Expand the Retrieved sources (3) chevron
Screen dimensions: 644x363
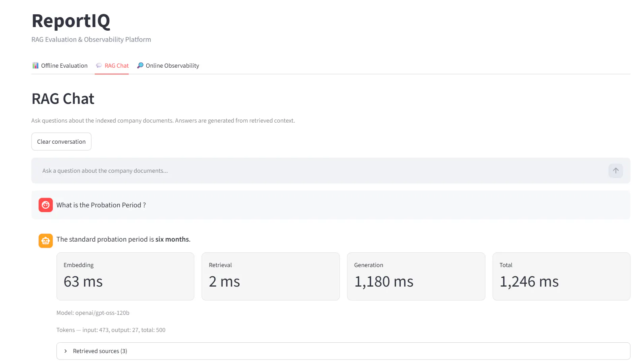coord(66,351)
